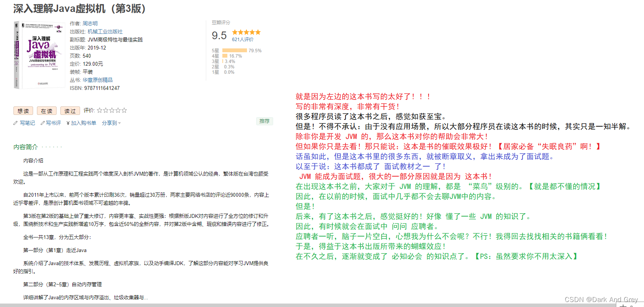Click the 3星 3.4% rating bar
The height and width of the screenshot is (307, 644).
coord(223,61)
